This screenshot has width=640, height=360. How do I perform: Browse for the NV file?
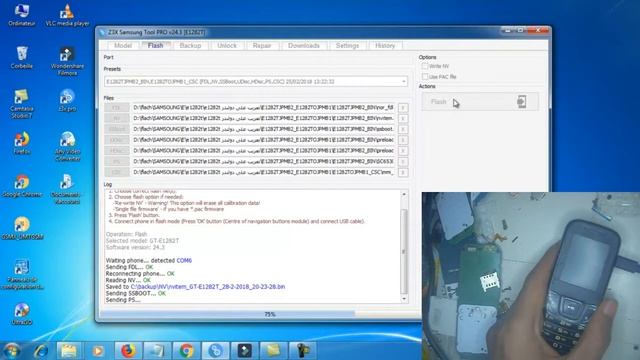(117, 118)
